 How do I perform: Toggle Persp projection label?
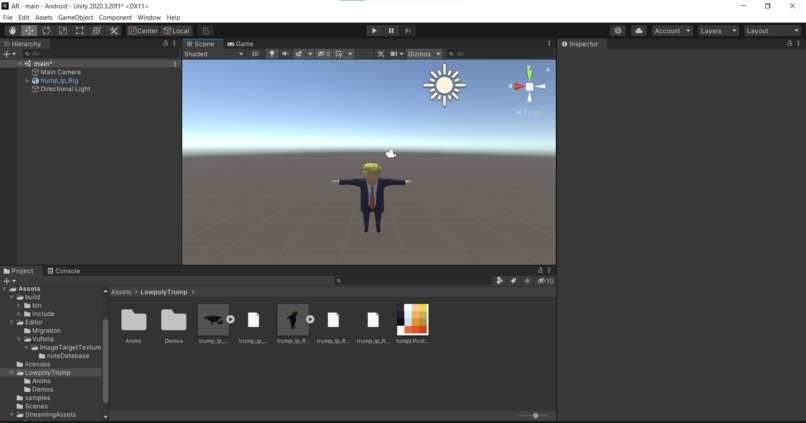point(528,112)
